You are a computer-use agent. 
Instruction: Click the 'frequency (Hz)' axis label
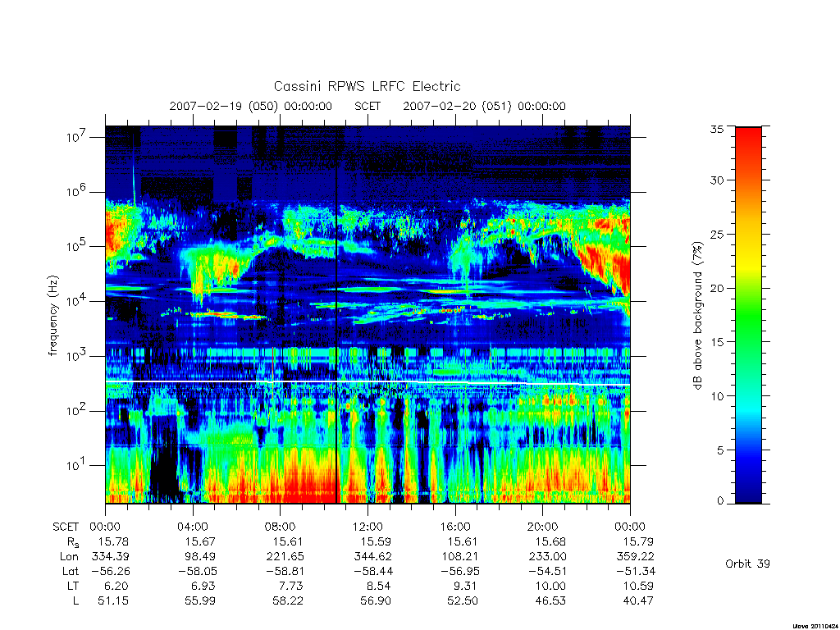(x=52, y=316)
